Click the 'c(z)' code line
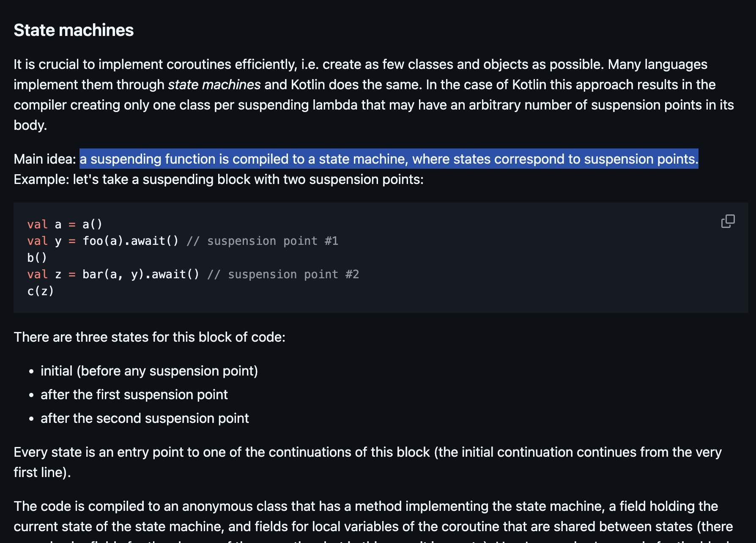The height and width of the screenshot is (543, 756). (41, 291)
